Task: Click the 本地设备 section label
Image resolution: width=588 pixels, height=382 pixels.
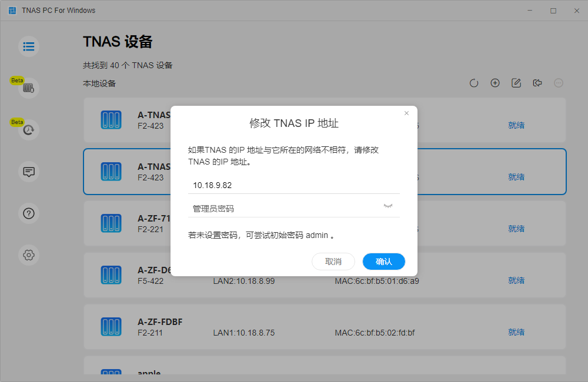Action: coord(99,83)
